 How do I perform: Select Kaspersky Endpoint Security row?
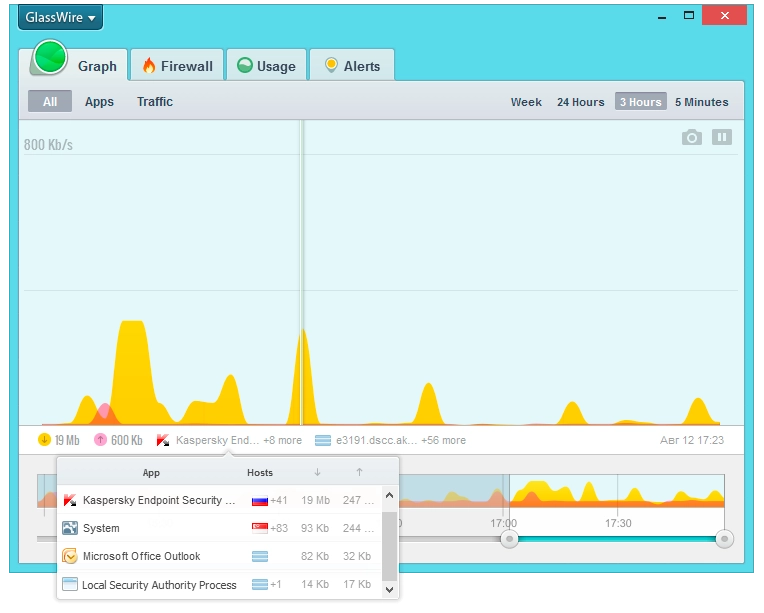click(x=220, y=500)
